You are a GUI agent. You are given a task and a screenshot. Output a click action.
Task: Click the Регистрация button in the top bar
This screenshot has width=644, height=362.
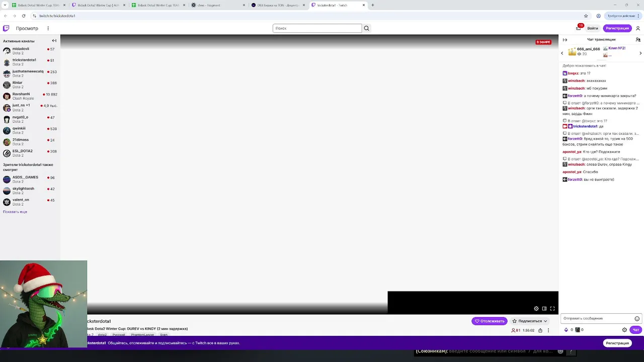[x=617, y=28]
